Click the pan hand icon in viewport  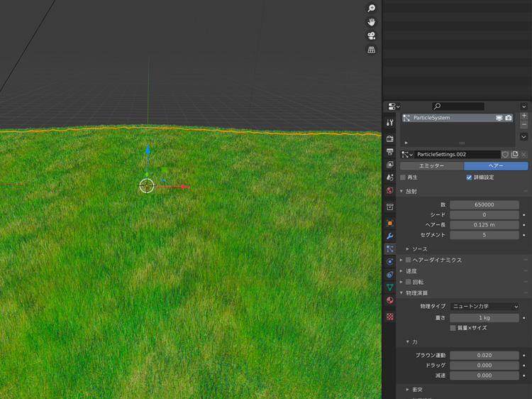[x=371, y=22]
